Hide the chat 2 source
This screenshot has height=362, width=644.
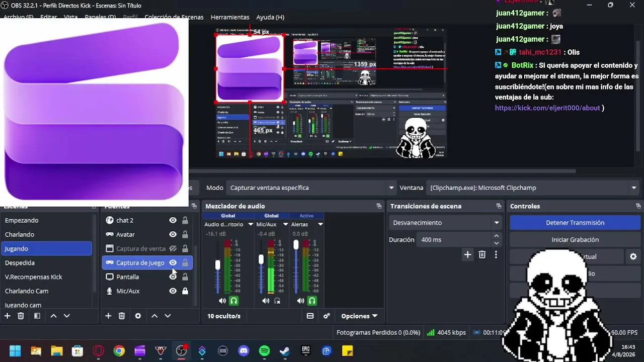(x=173, y=220)
